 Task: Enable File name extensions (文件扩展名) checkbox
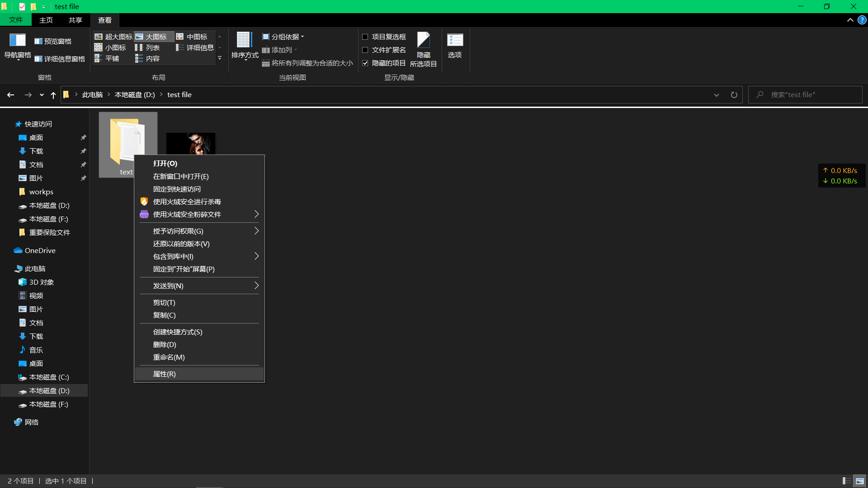tap(365, 50)
